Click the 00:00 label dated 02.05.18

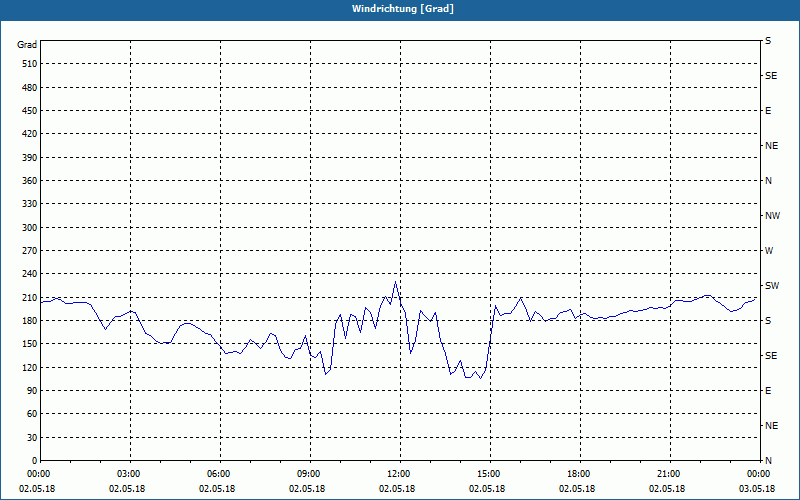(37, 473)
